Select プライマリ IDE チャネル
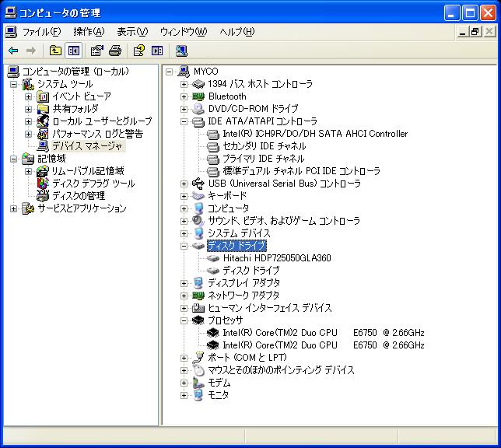501x448 pixels. [264, 159]
